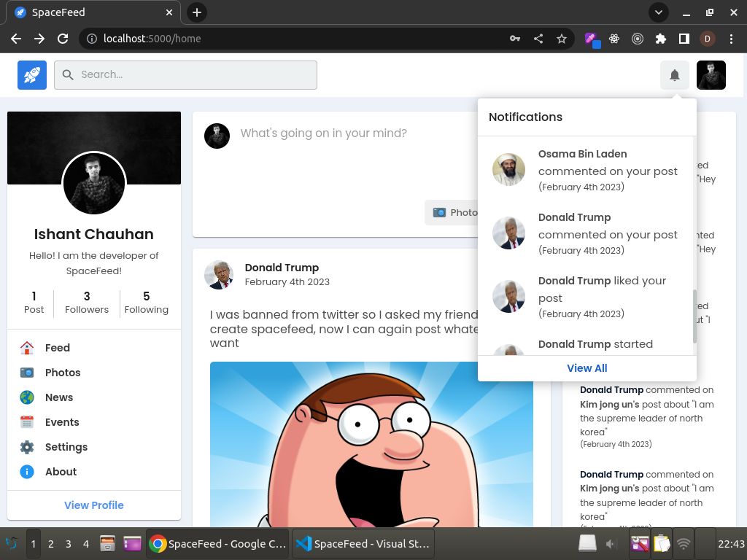The width and height of the screenshot is (747, 560).
Task: Switch to workspace 3 in taskbar
Action: tap(68, 544)
